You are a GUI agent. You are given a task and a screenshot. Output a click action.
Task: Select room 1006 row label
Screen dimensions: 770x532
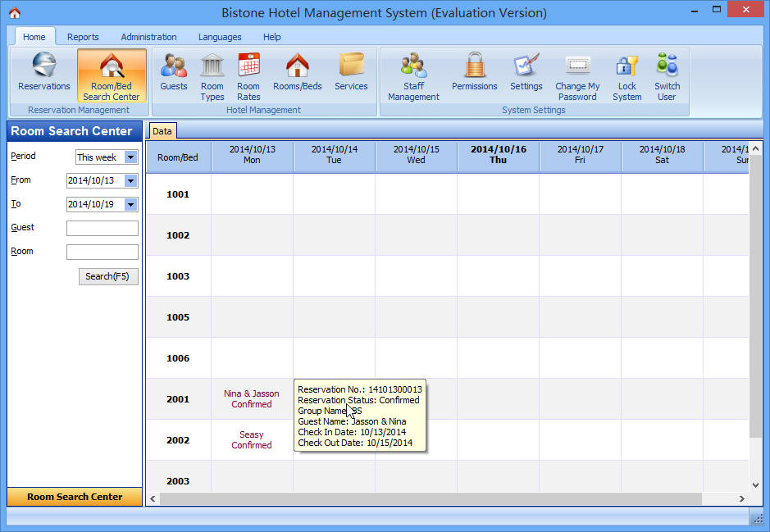[178, 358]
